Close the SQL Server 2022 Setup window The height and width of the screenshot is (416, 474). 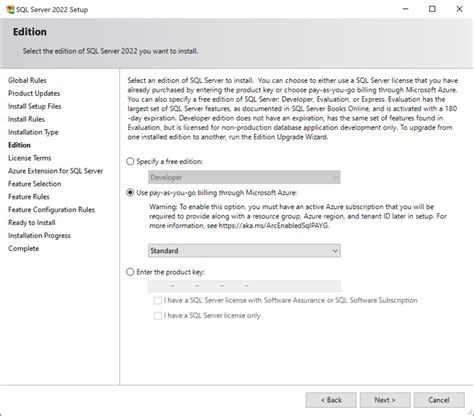(459, 9)
